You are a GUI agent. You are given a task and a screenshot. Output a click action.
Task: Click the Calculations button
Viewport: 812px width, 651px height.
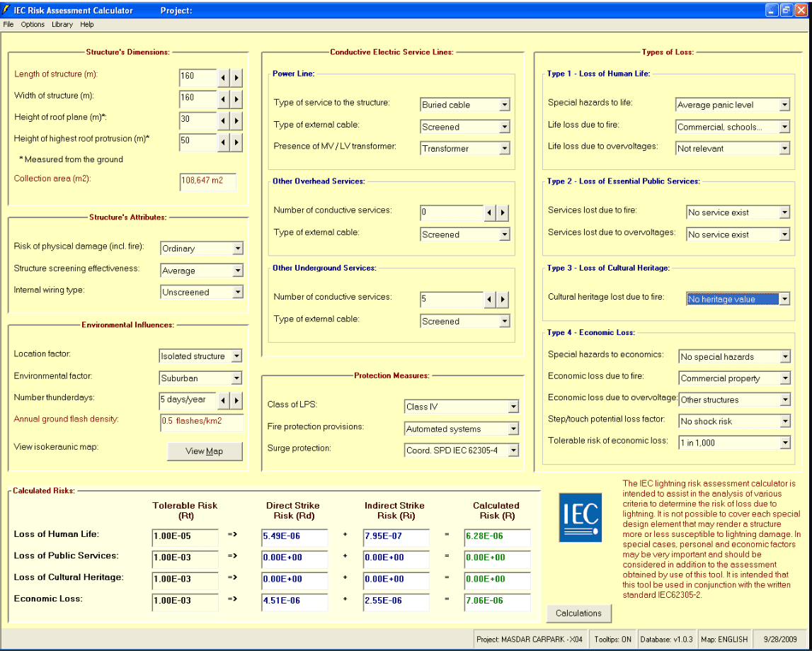(x=578, y=613)
